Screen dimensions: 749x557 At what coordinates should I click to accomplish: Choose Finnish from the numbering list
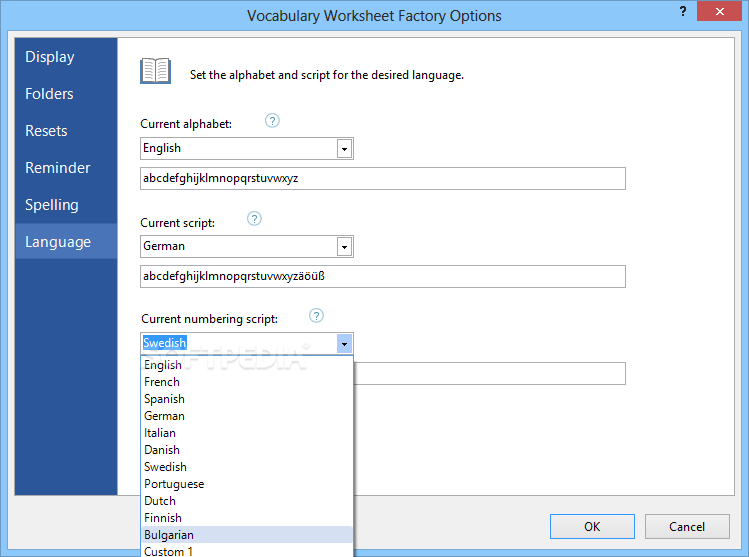click(x=247, y=518)
